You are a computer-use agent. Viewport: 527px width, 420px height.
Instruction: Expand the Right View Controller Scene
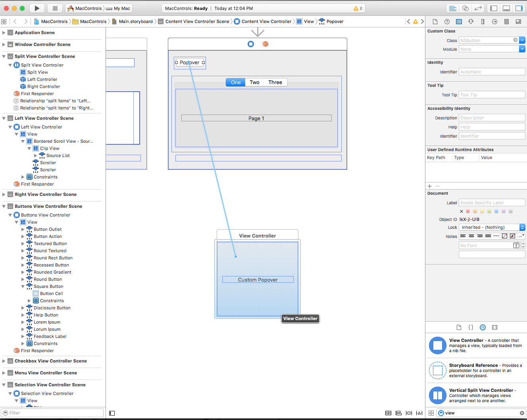click(4, 195)
